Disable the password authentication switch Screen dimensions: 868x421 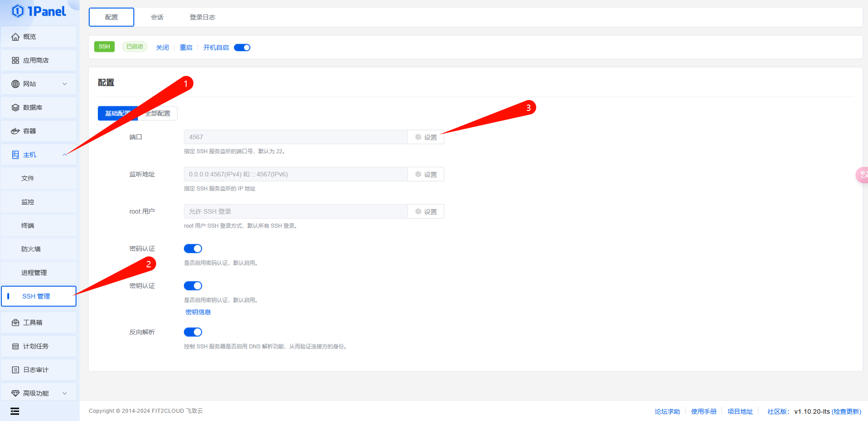click(193, 249)
